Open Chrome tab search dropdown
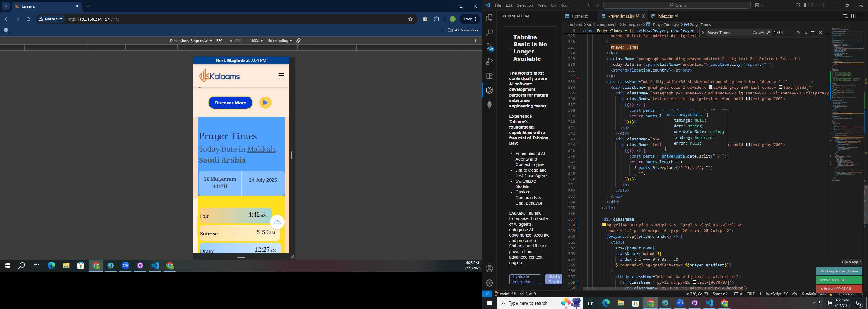Screen dimensions: 868x309 point(6,6)
